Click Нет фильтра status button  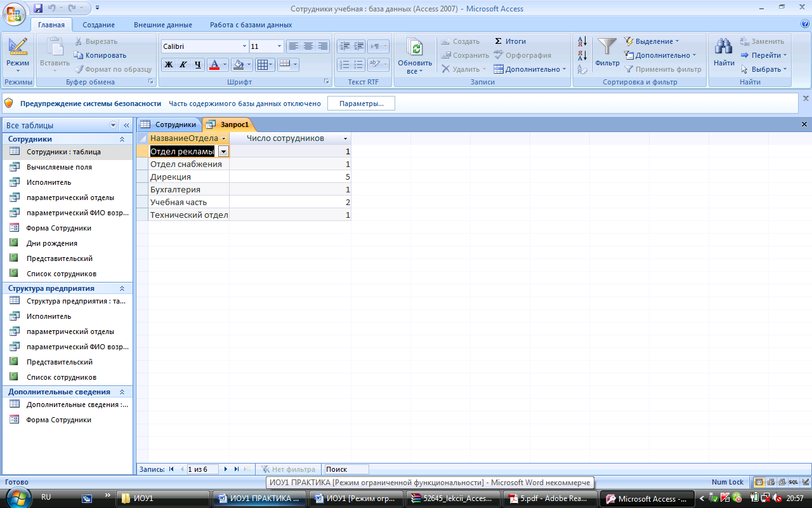pos(289,469)
